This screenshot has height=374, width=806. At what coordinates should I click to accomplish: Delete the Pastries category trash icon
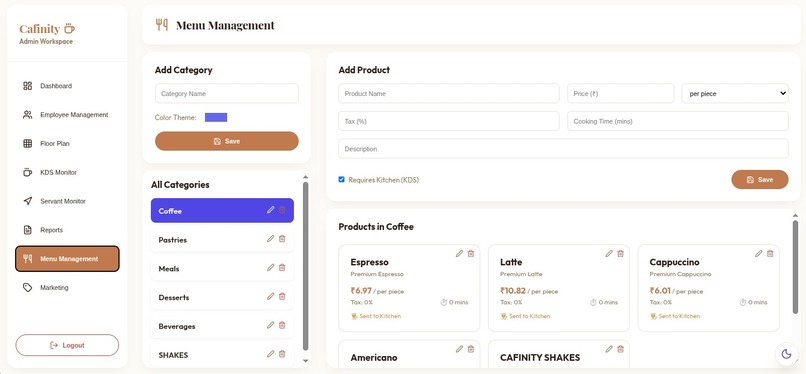tap(282, 239)
